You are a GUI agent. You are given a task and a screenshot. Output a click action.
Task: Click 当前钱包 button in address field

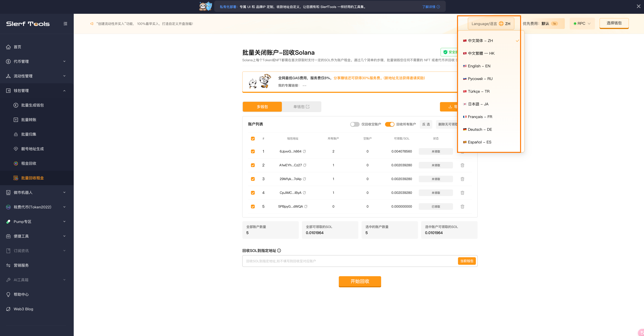[x=466, y=261]
